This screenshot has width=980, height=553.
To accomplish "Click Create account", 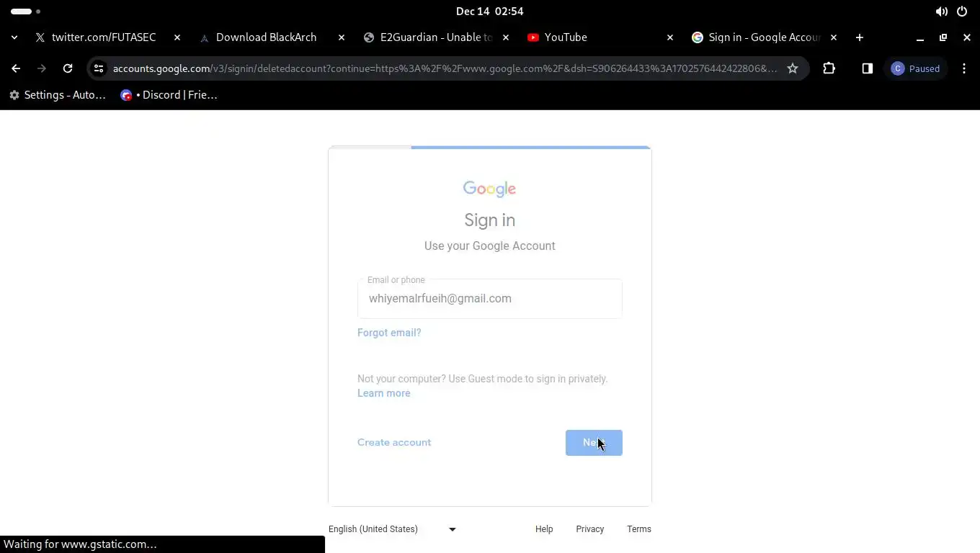I will pyautogui.click(x=394, y=442).
